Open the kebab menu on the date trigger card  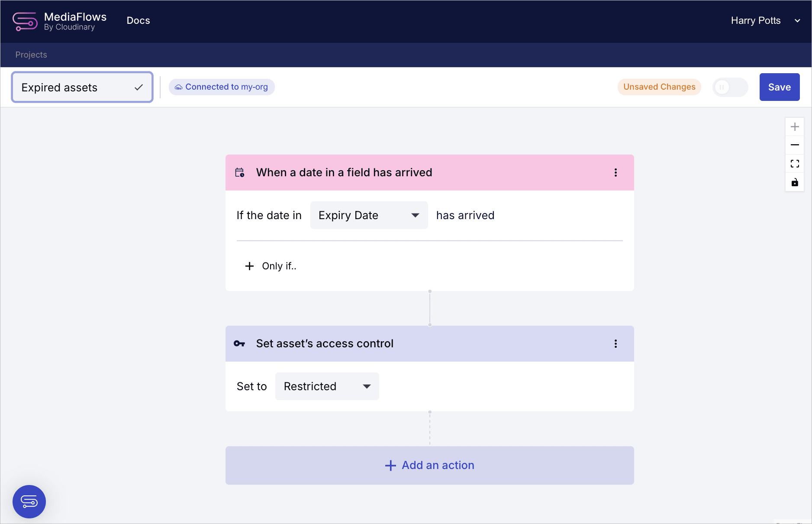click(x=615, y=172)
